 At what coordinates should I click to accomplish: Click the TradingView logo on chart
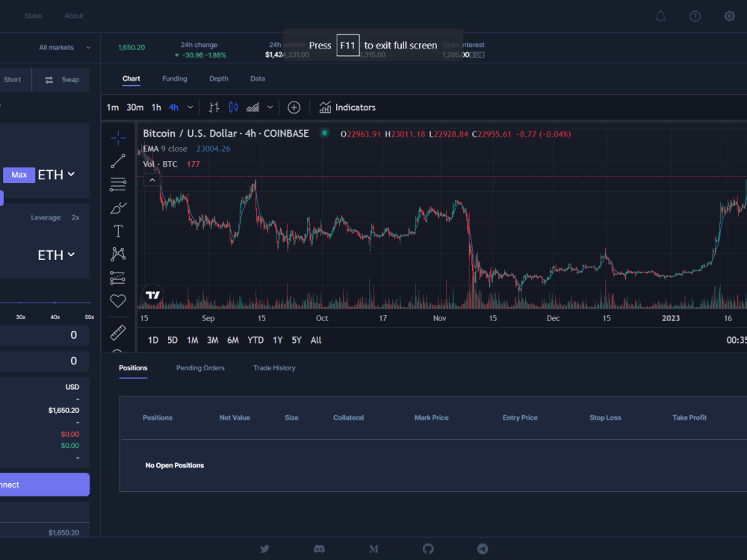pos(152,295)
